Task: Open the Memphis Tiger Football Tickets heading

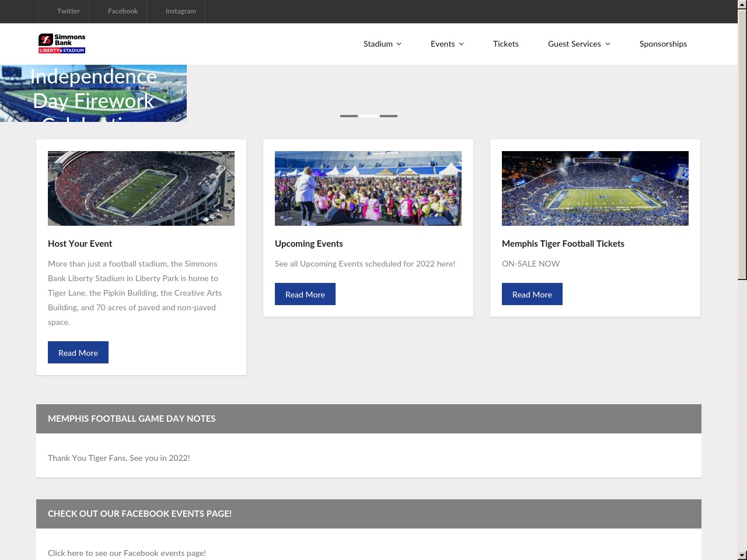Action: point(563,244)
